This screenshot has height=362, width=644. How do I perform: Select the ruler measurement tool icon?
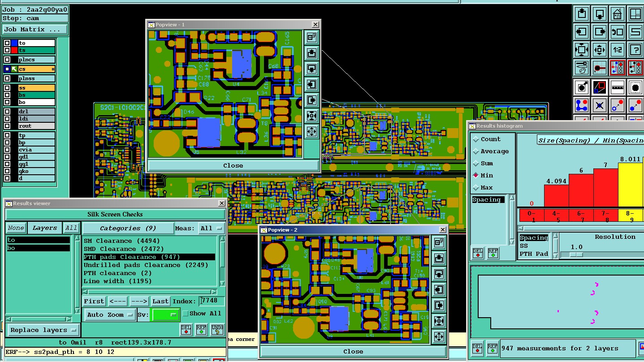point(618,87)
